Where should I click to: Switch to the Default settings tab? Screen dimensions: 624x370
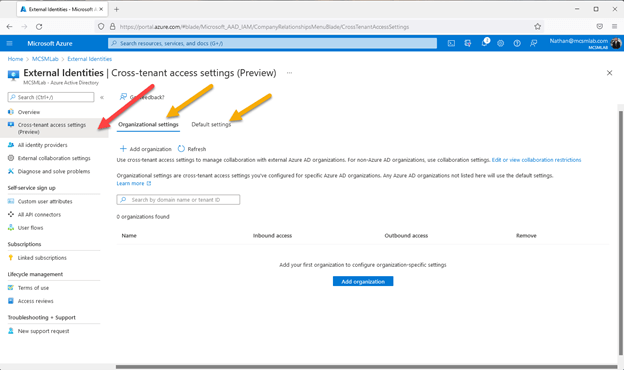(x=211, y=125)
